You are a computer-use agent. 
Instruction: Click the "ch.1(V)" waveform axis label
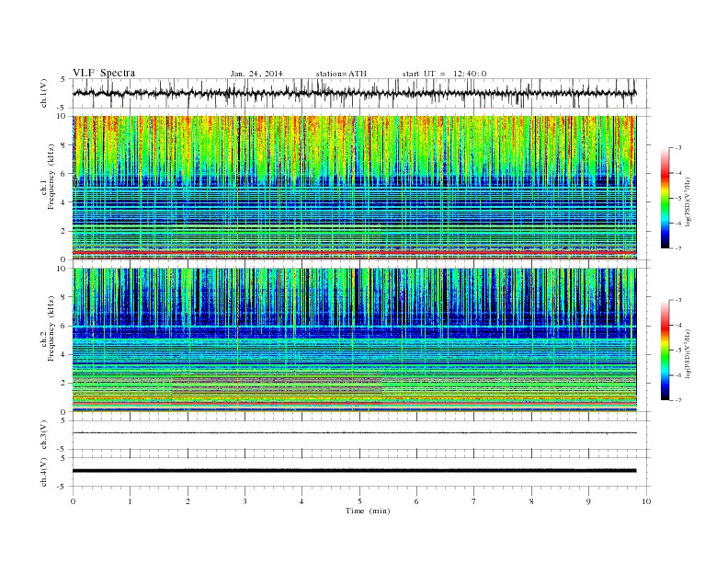[44, 93]
